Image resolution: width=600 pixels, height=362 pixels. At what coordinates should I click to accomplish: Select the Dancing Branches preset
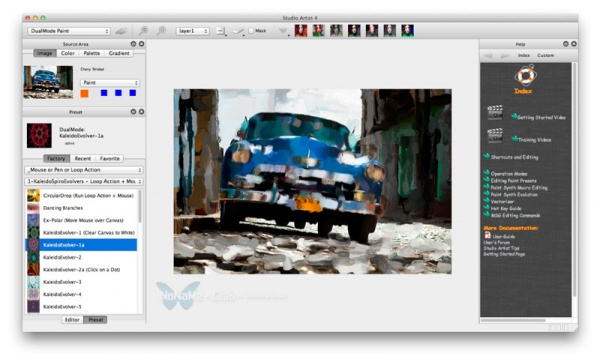[x=81, y=208]
